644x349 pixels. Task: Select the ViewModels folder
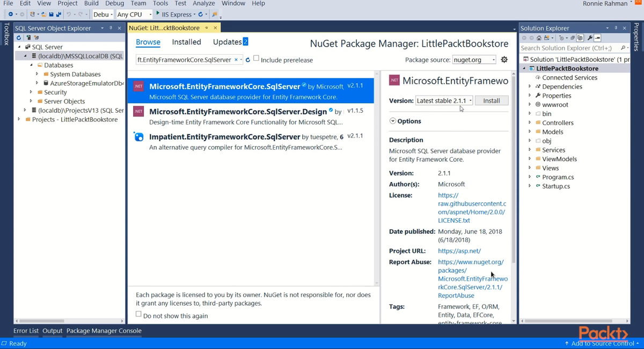(x=559, y=159)
